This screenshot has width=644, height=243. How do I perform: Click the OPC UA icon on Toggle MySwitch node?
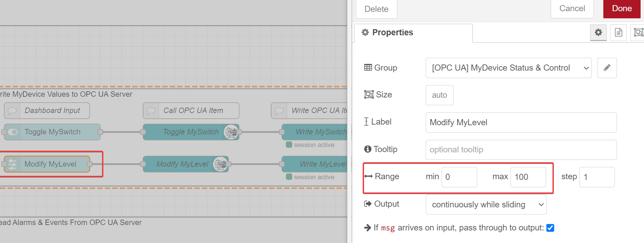(x=231, y=132)
